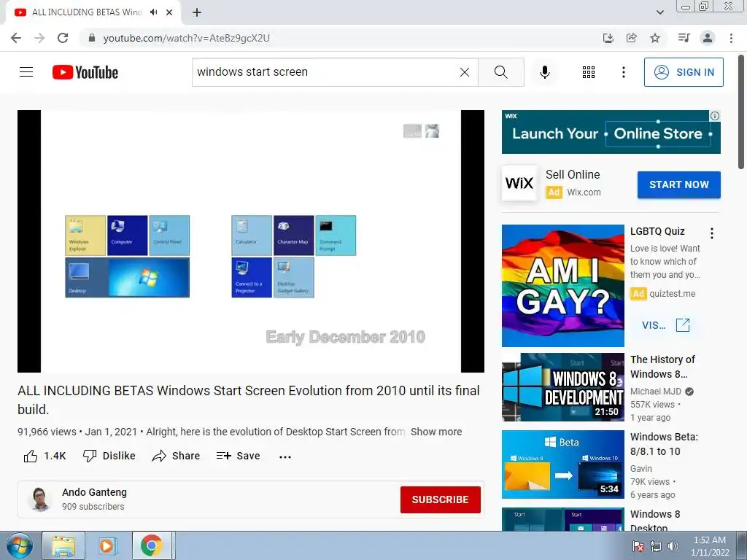Open network icon in system tray
Screen dimensions: 747x560
click(x=656, y=546)
